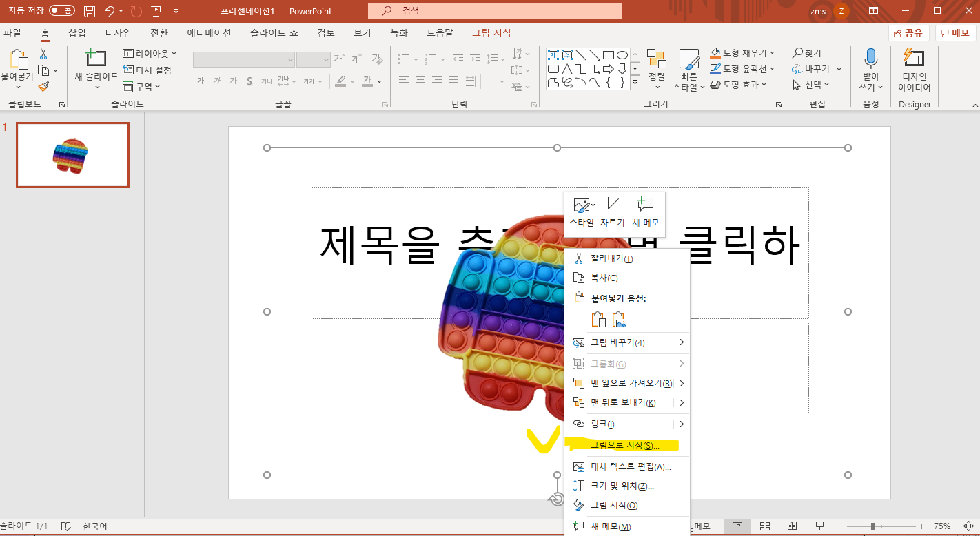The height and width of the screenshot is (536, 980).
Task: Open 맨 앞으로 가져오기 submenu
Action: pyautogui.click(x=627, y=382)
